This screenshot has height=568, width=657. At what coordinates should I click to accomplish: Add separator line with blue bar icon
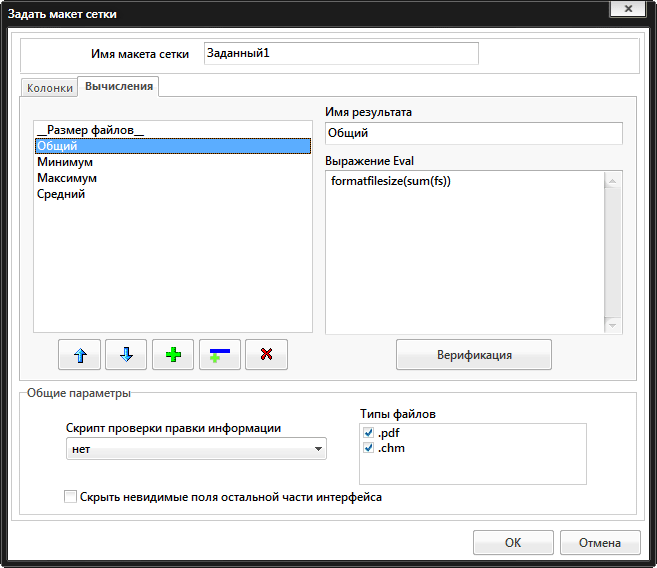(x=220, y=354)
